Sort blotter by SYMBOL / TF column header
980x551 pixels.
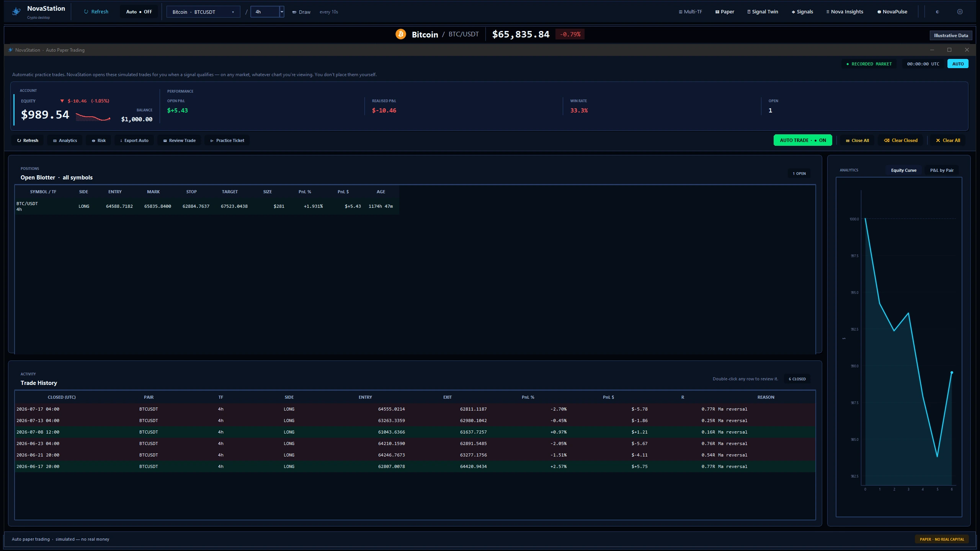(43, 192)
